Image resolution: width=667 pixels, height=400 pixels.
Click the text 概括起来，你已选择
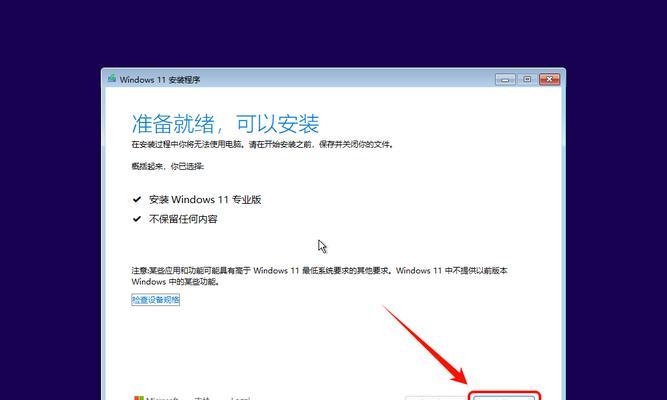[168, 166]
